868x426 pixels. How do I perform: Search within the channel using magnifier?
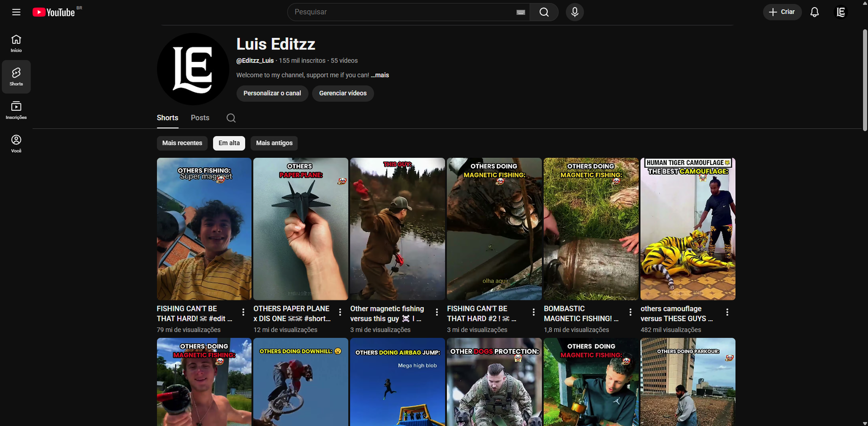231,118
